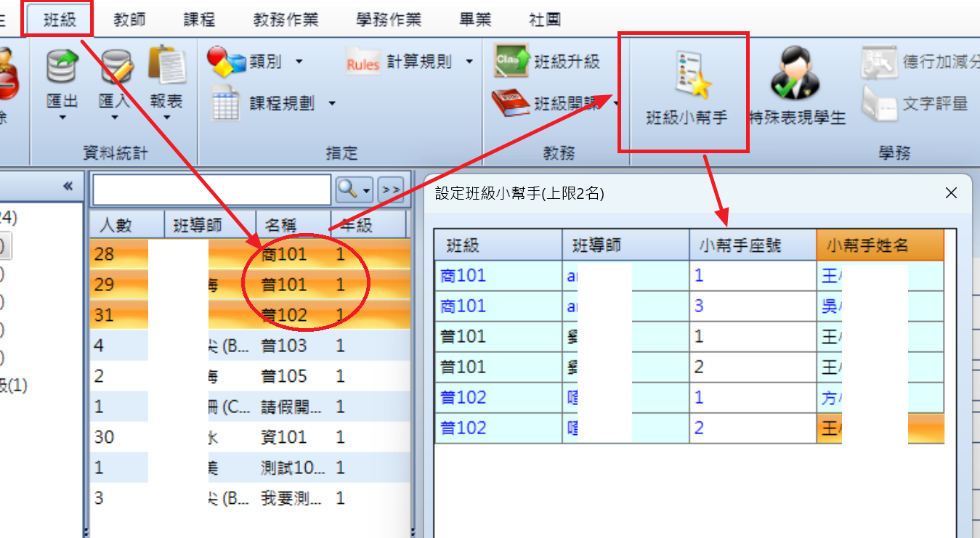Click the 課程規劃 grid icon
The width and height of the screenshot is (980, 538).
tap(224, 105)
